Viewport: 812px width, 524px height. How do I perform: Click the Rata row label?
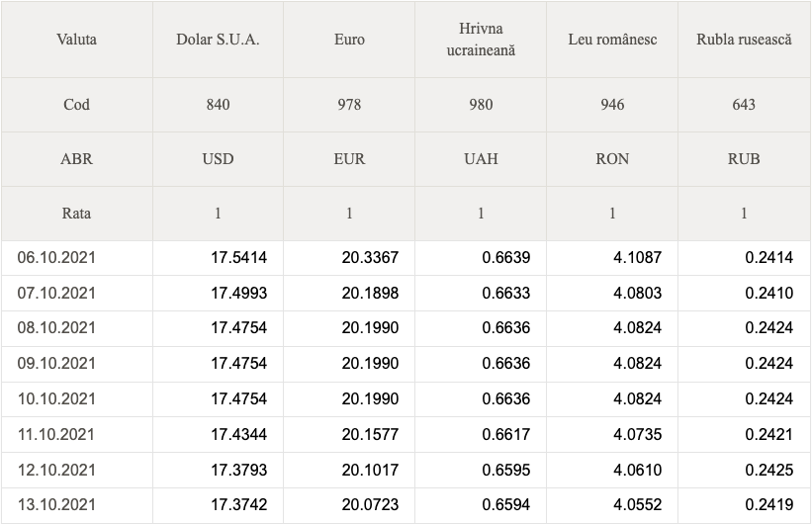76,214
